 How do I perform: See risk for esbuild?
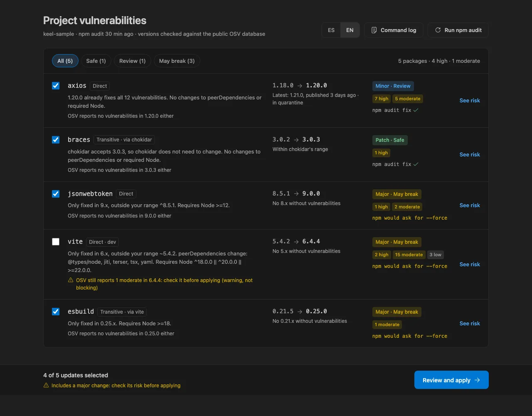(x=470, y=323)
